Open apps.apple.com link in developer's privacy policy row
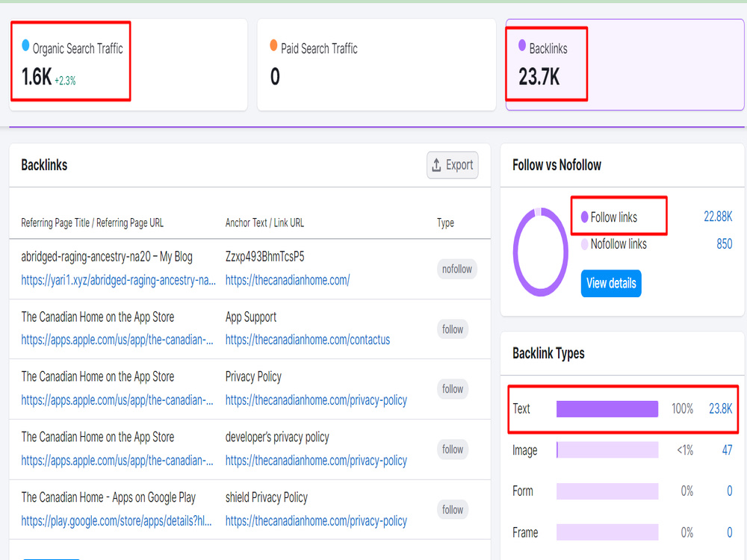747x560 pixels. point(117,461)
